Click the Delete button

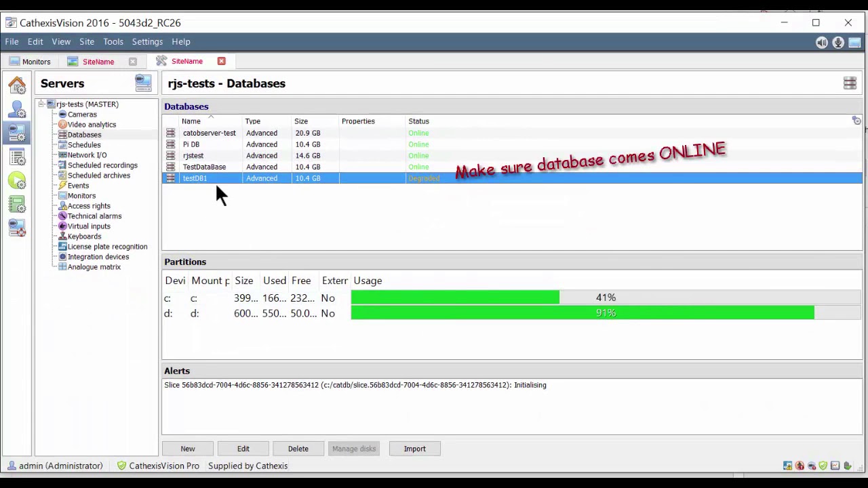tap(298, 449)
